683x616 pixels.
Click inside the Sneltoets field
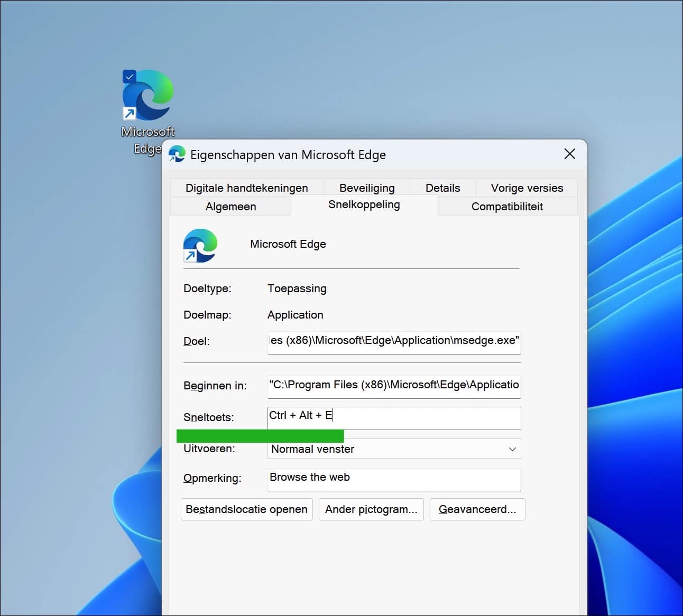pos(394,418)
